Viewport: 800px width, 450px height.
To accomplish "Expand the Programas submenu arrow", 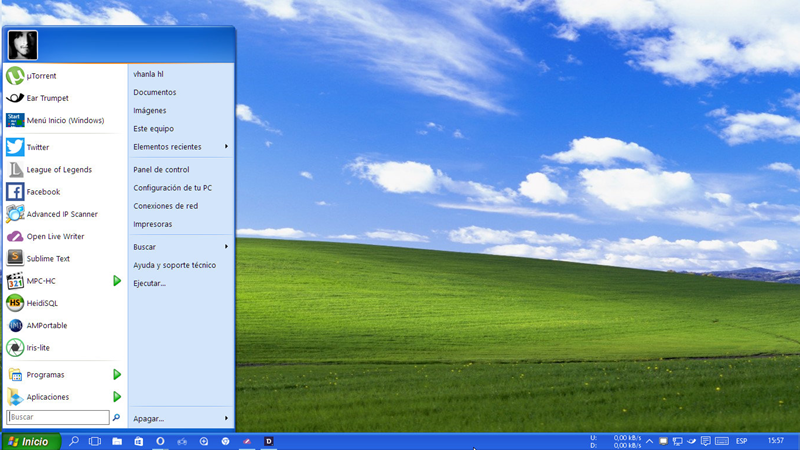I will pyautogui.click(x=117, y=374).
